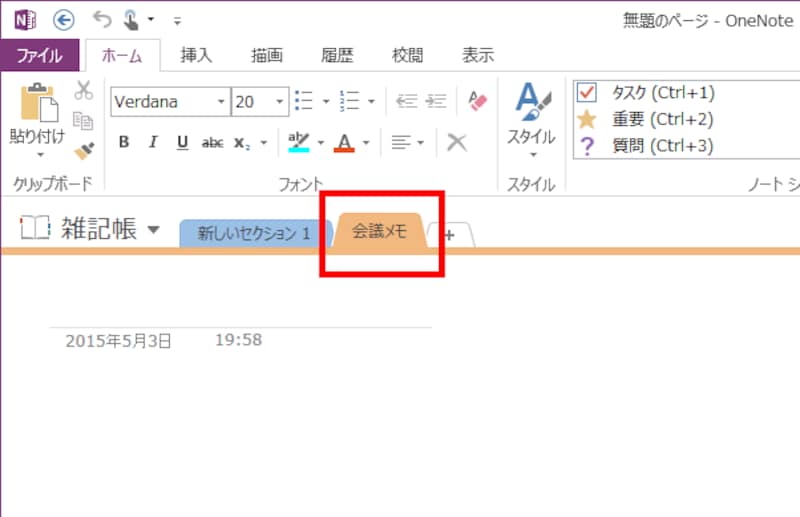Screen dimensions: 800x517
Task: Customize the Quick Access Toolbar
Action: (177, 21)
